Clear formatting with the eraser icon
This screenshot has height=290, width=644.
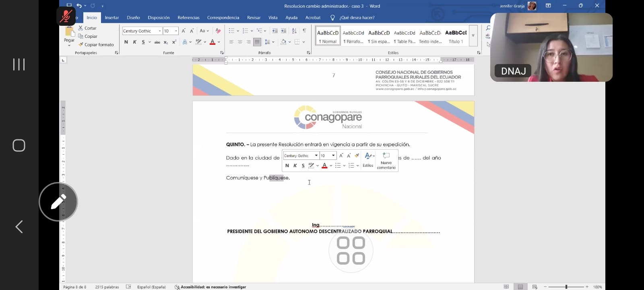tap(218, 31)
